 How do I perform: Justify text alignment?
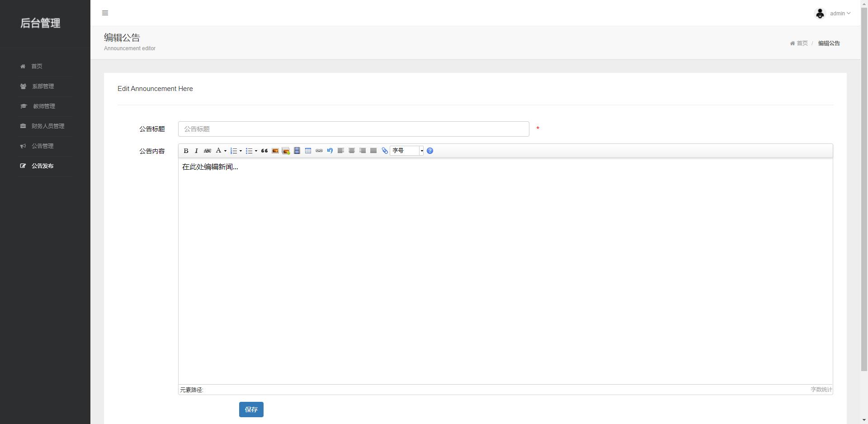click(373, 151)
